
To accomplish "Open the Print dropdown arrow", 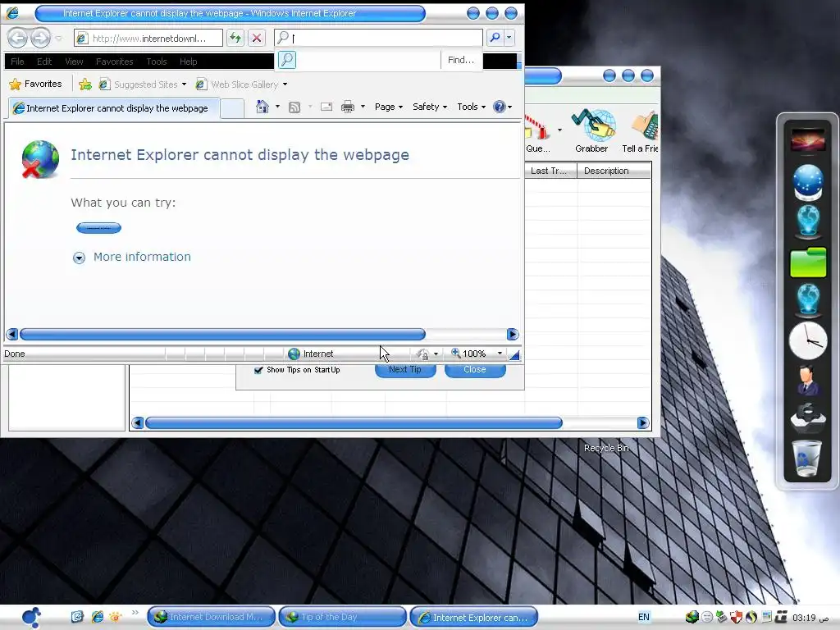I will click(363, 107).
